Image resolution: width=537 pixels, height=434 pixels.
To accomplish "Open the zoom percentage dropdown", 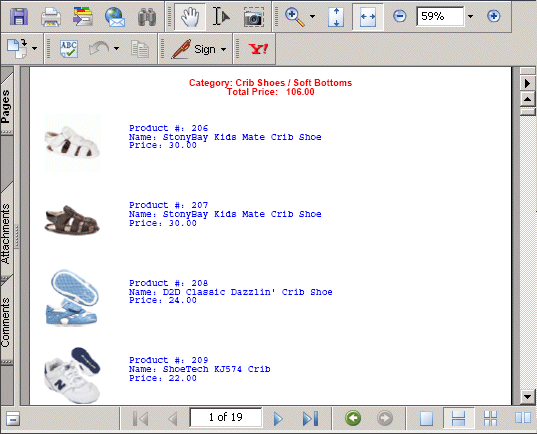I will 471,16.
